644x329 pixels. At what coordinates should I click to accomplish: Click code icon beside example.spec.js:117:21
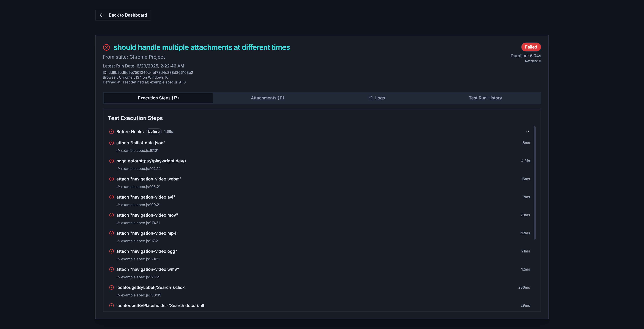point(118,241)
